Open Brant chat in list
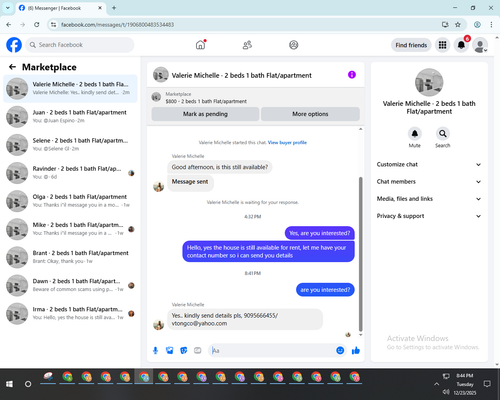Image resolution: width=500 pixels, height=400 pixels. click(70, 257)
